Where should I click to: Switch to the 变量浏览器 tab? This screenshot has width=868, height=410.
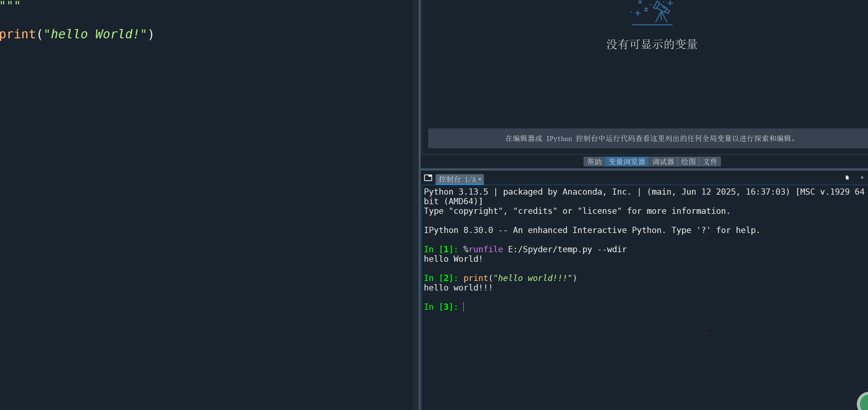pos(627,162)
